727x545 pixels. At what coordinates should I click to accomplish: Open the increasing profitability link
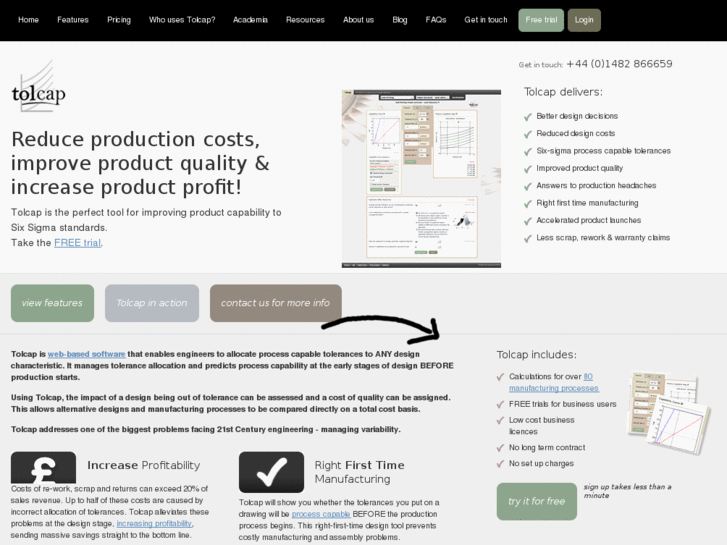click(x=154, y=523)
